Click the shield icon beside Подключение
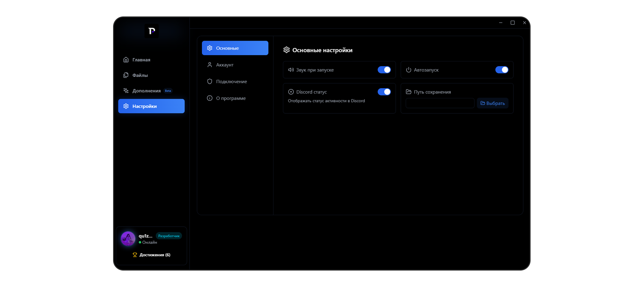This screenshot has height=288, width=644. pyautogui.click(x=210, y=82)
